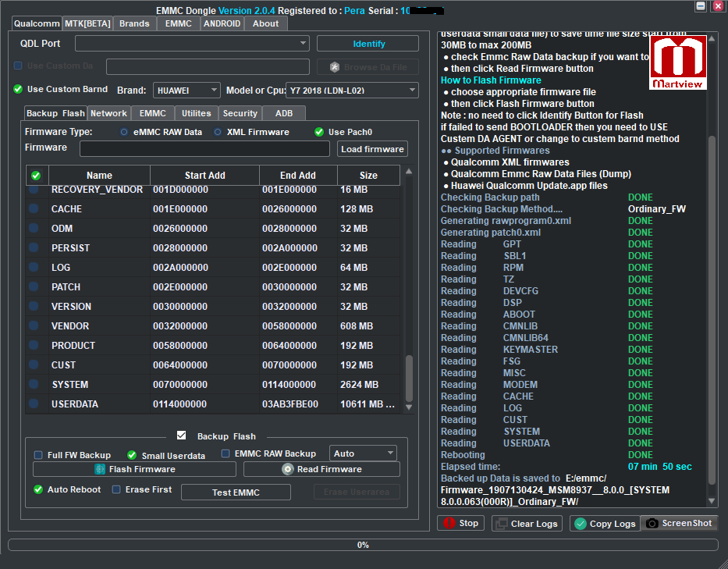The image size is (728, 569).
Task: Click the 0% progress bar
Action: (x=363, y=545)
